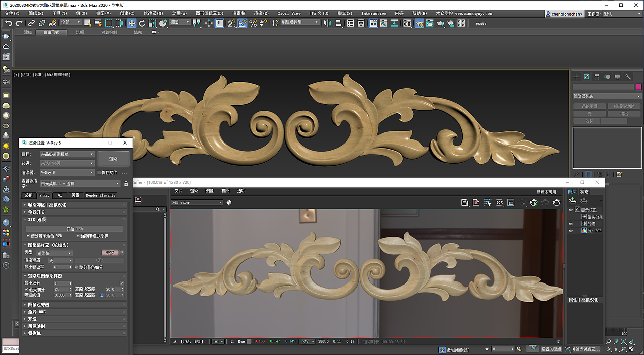Open the Hierarchy tab in command panel

(x=597, y=77)
